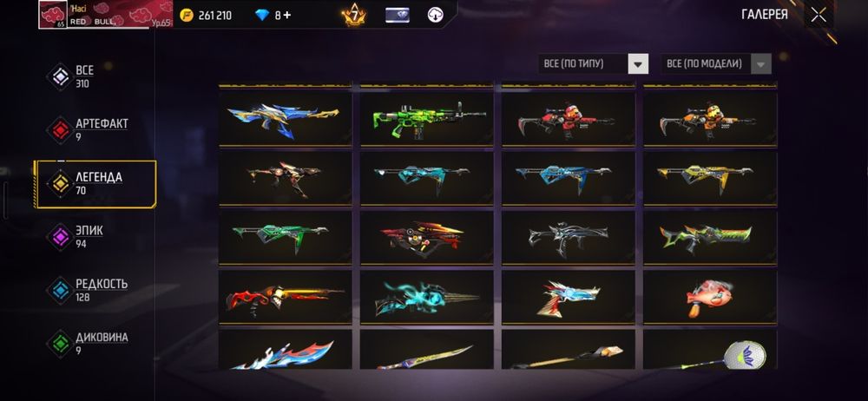Select the Редкость 128 category
Image resolution: width=868 pixels, height=401 pixels.
[x=88, y=290]
